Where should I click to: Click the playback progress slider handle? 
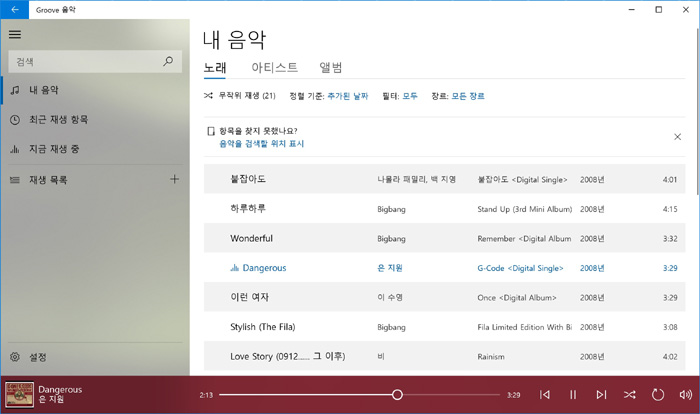397,394
